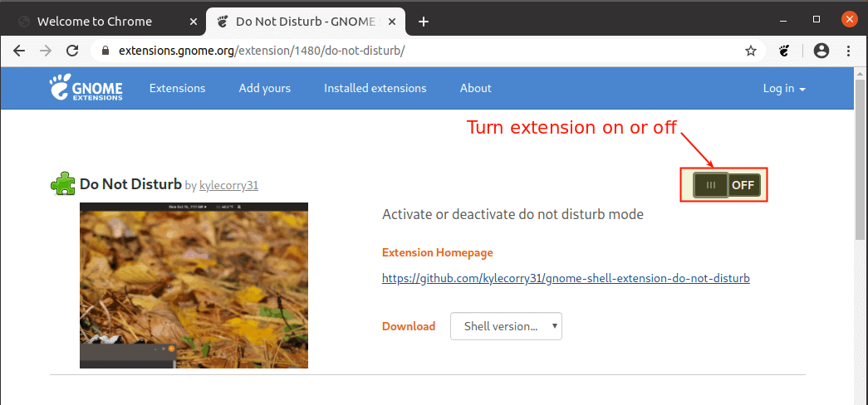Toggle the Do Not Disturb extension switch

(x=728, y=185)
